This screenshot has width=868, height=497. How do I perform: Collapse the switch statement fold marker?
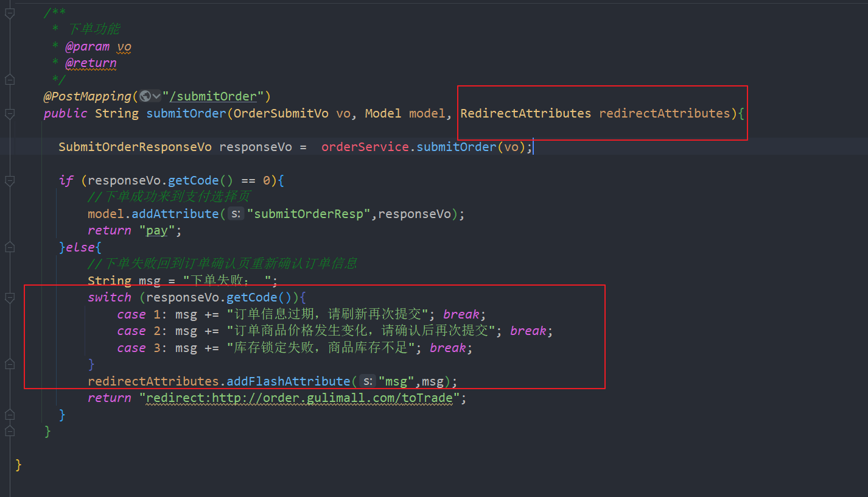coord(10,297)
